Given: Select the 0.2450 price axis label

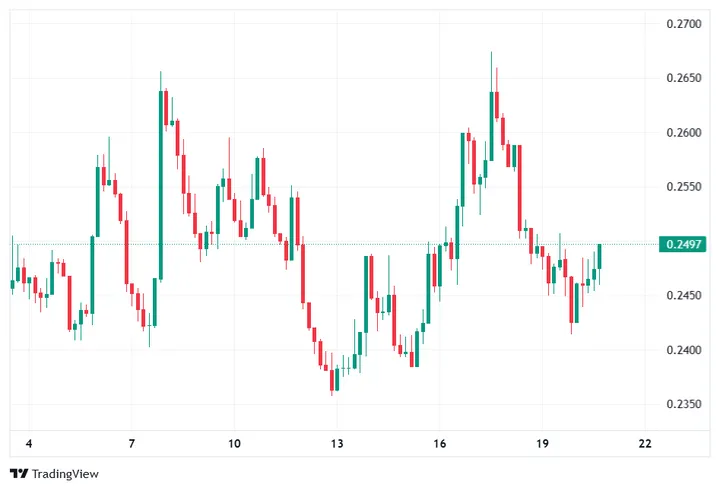Looking at the screenshot, I should point(681,296).
